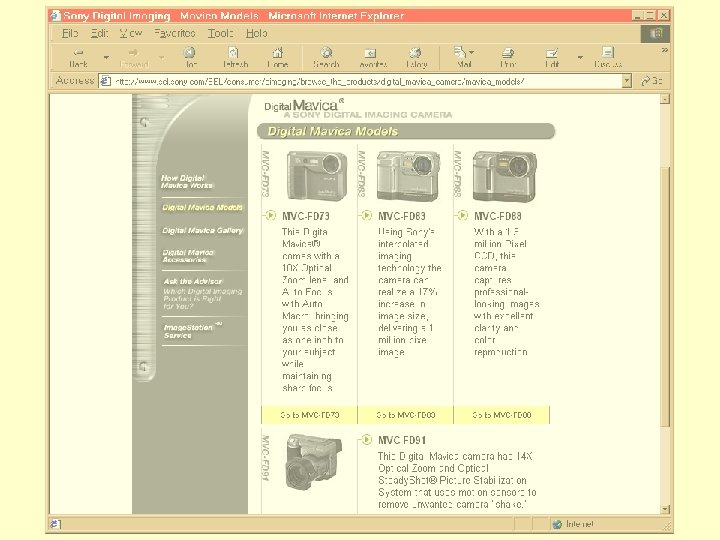The width and height of the screenshot is (720, 540).
Task: Open the Edit button dropdown arrow
Action: [x=580, y=57]
